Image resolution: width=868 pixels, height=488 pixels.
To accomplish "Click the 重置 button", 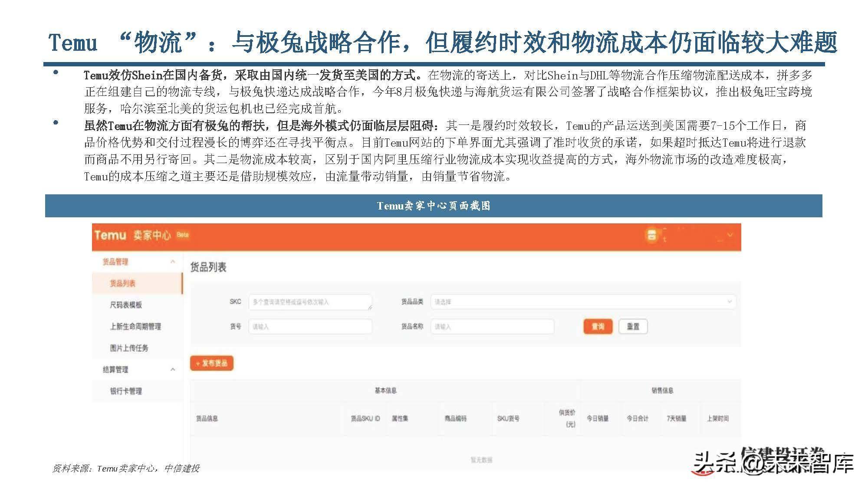I will point(633,326).
